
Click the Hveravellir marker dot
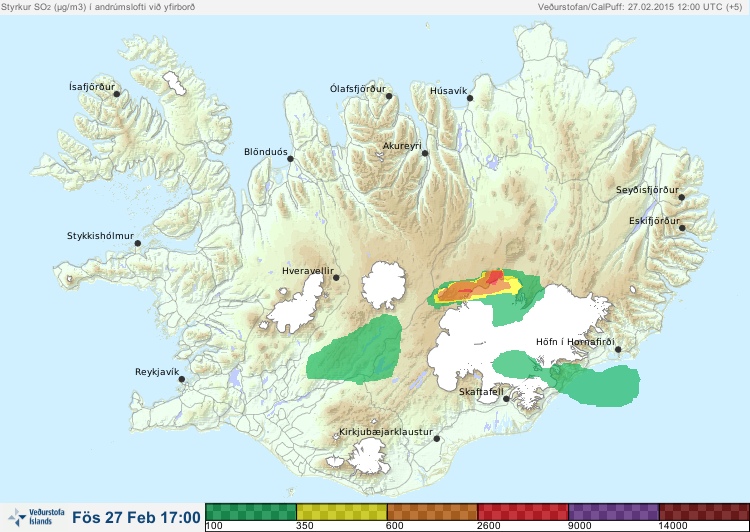[336, 277]
